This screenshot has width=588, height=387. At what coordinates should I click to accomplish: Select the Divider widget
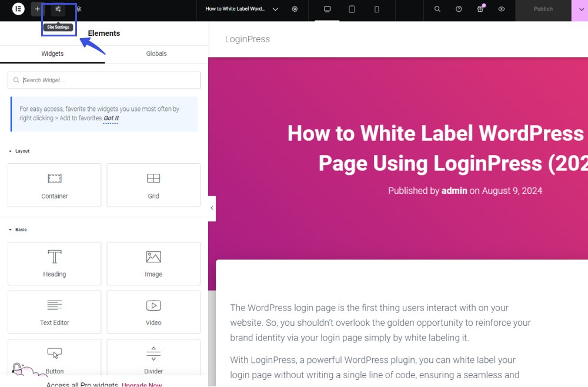(153, 358)
